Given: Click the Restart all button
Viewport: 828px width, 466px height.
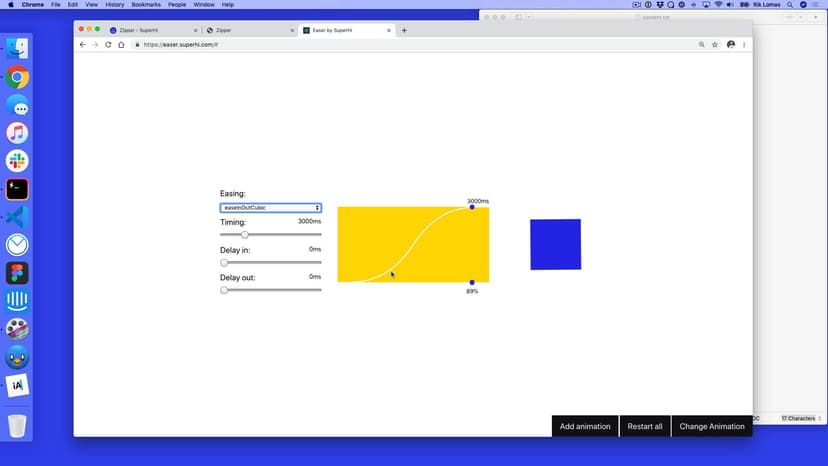Looking at the screenshot, I should pyautogui.click(x=645, y=426).
